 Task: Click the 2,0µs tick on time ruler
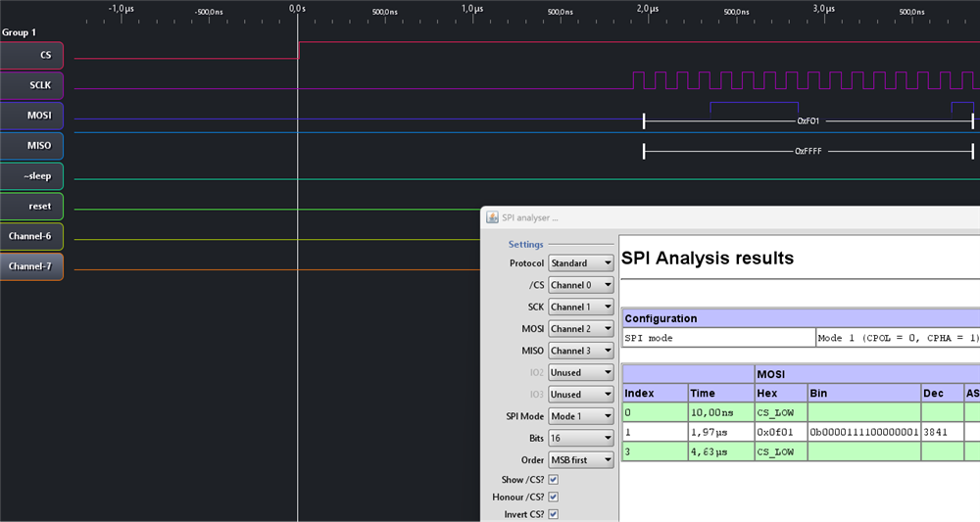(648, 9)
